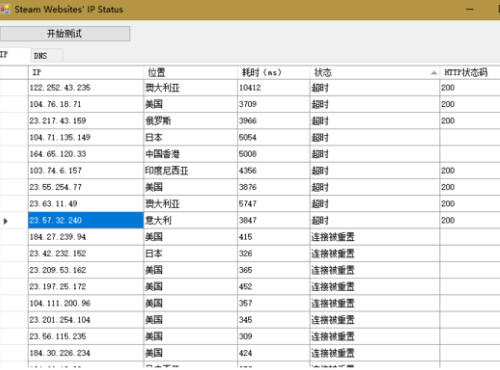The height and width of the screenshot is (370, 500).
Task: Click the time cell 415
Action: click(274, 237)
